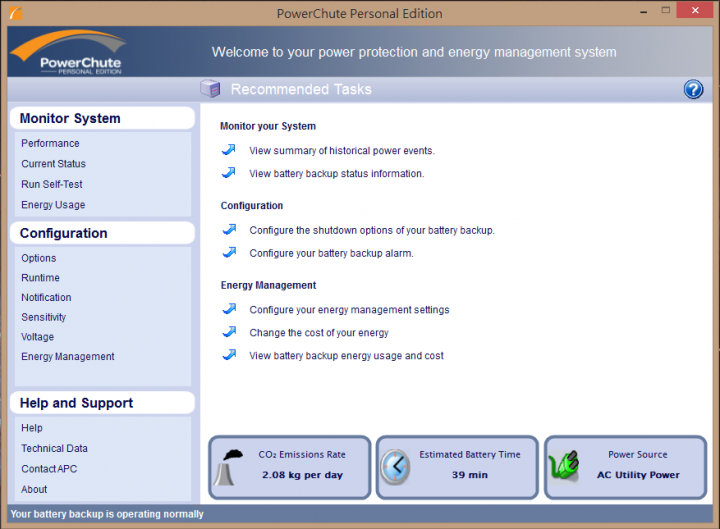
Task: Follow 'Configure your energy management settings' link
Action: (349, 310)
